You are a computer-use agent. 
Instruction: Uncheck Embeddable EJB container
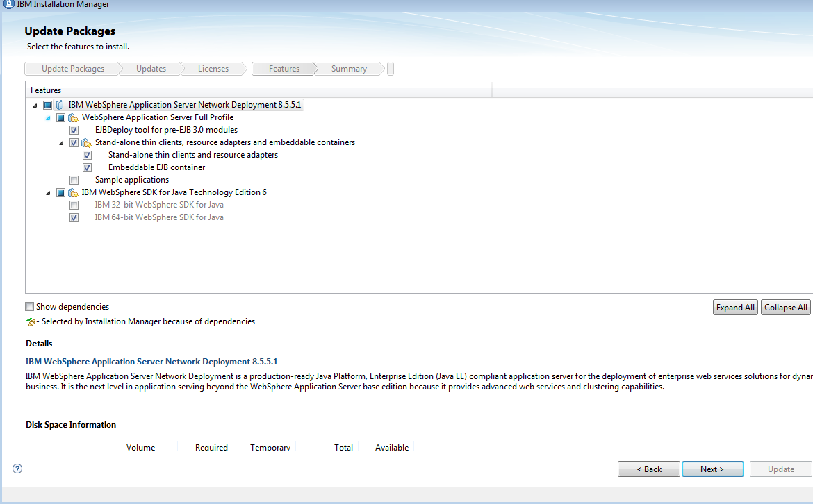[87, 167]
